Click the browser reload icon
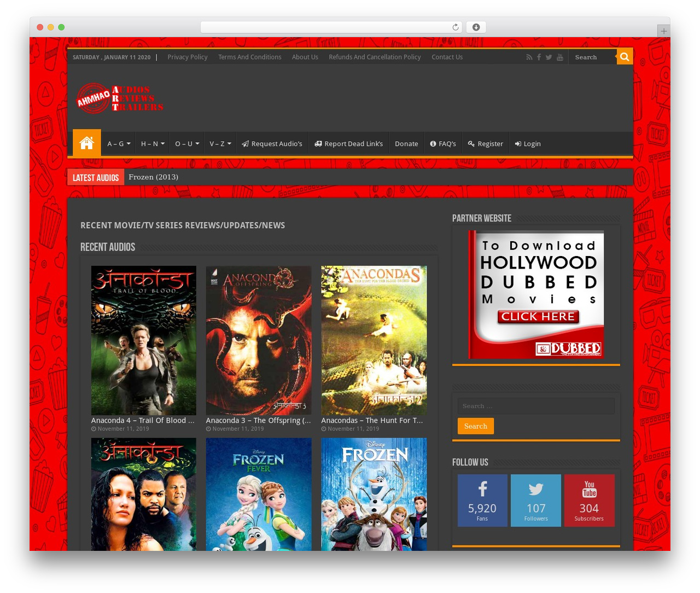 [455, 27]
